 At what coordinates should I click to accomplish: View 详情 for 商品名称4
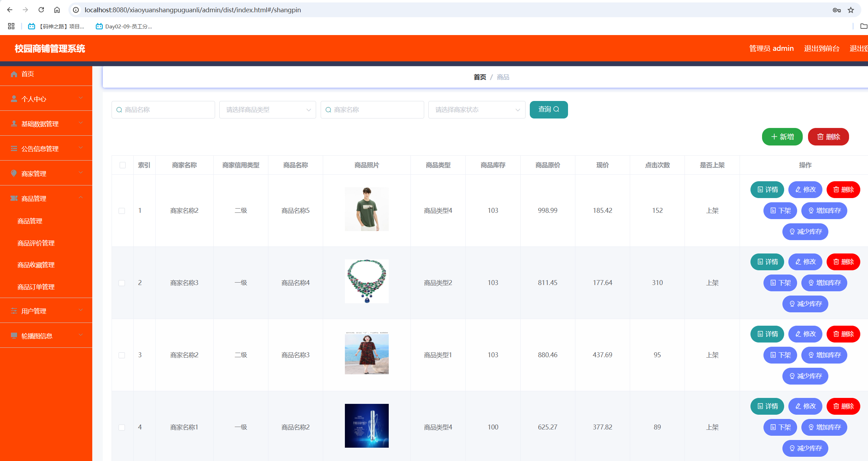pyautogui.click(x=767, y=262)
